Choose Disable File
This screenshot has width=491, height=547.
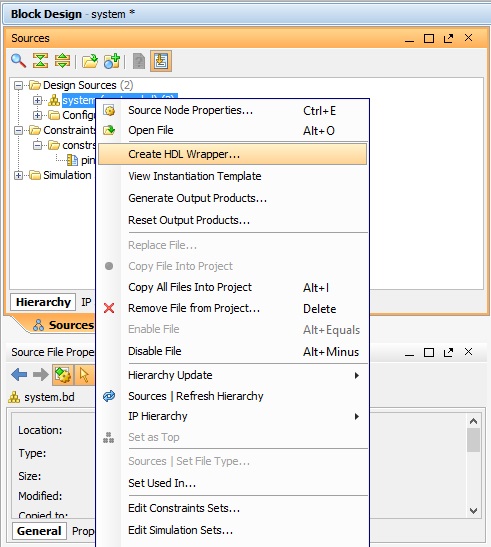coord(233,351)
